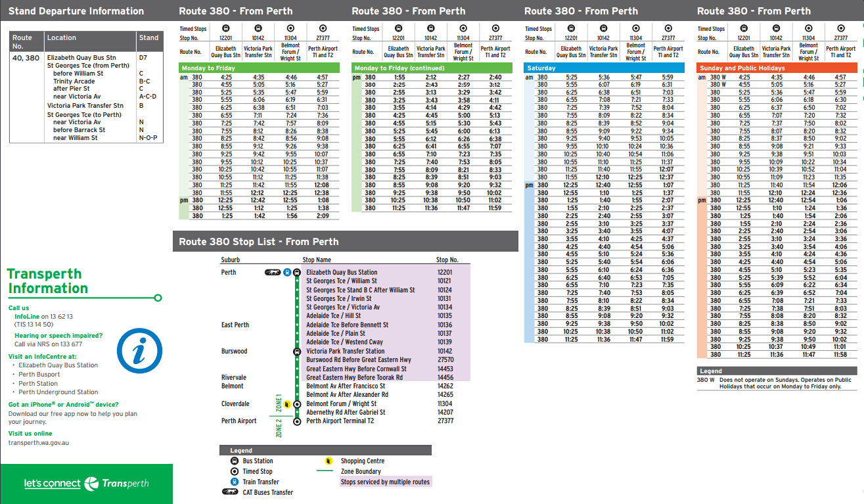The image size is (864, 504).
Task: Click the 'Rivervale' suburb label
Action: [233, 378]
